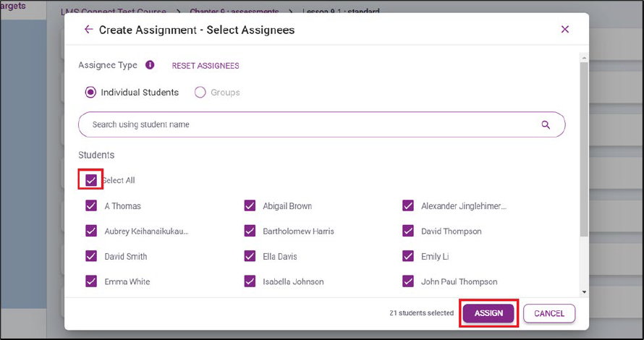Click the scroll down arrow of student list

click(584, 292)
